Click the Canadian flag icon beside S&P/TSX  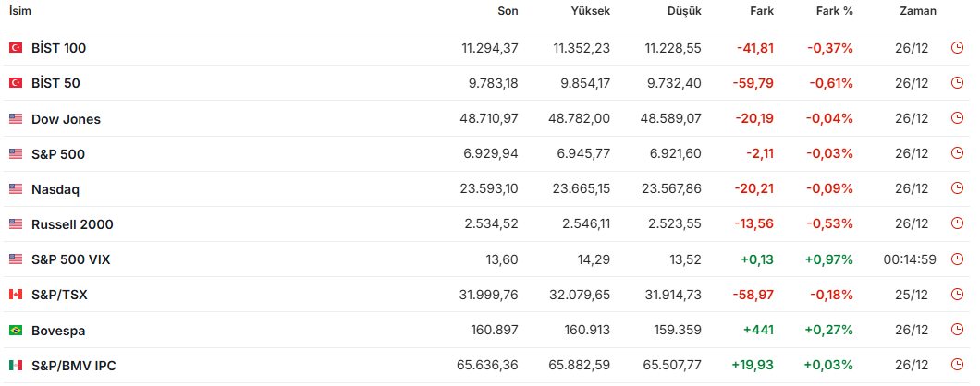16,295
